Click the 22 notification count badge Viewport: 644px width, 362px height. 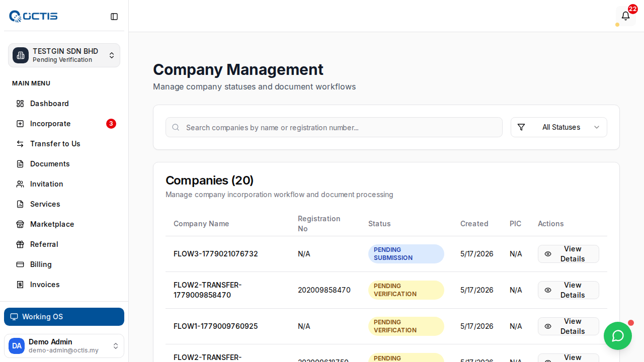point(632,9)
